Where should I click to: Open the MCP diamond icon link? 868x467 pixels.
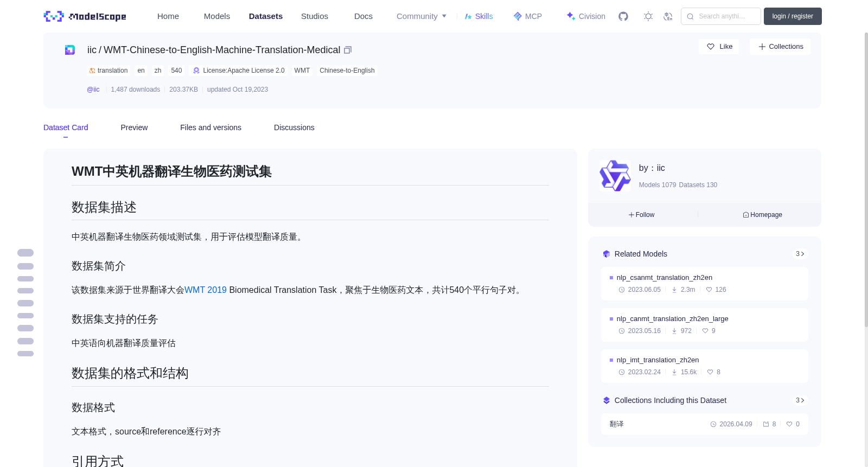coord(518,16)
